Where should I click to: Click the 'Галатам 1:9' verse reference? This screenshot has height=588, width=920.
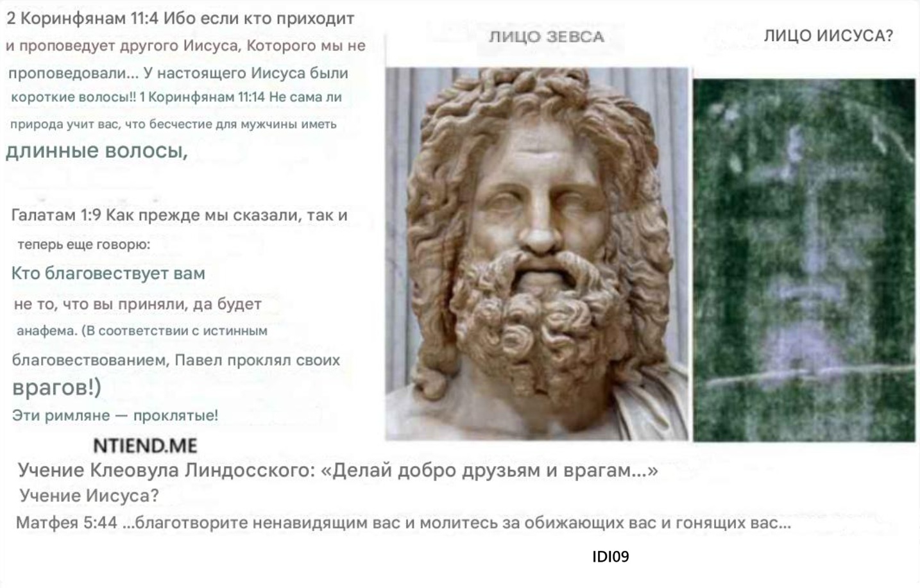pyautogui.click(x=56, y=215)
